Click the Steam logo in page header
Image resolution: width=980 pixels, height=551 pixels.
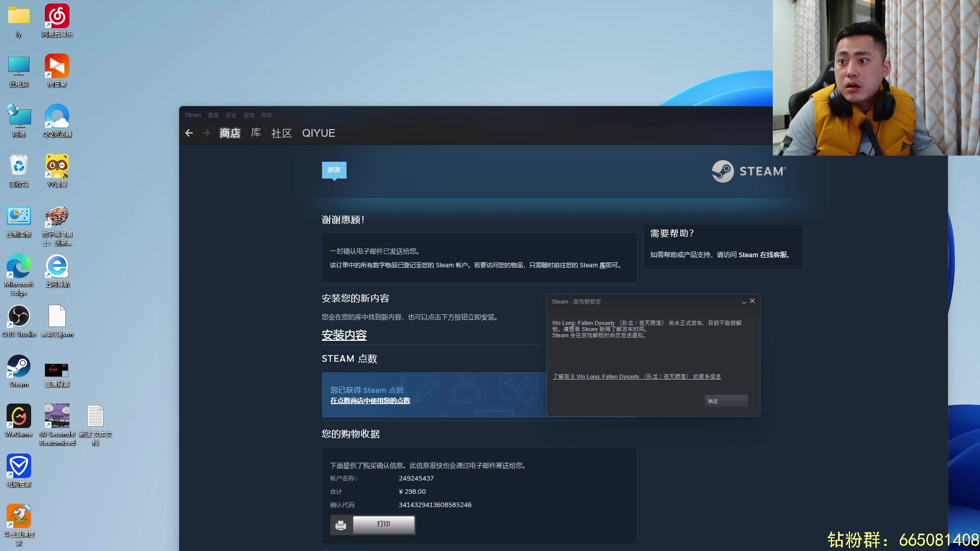pos(749,171)
